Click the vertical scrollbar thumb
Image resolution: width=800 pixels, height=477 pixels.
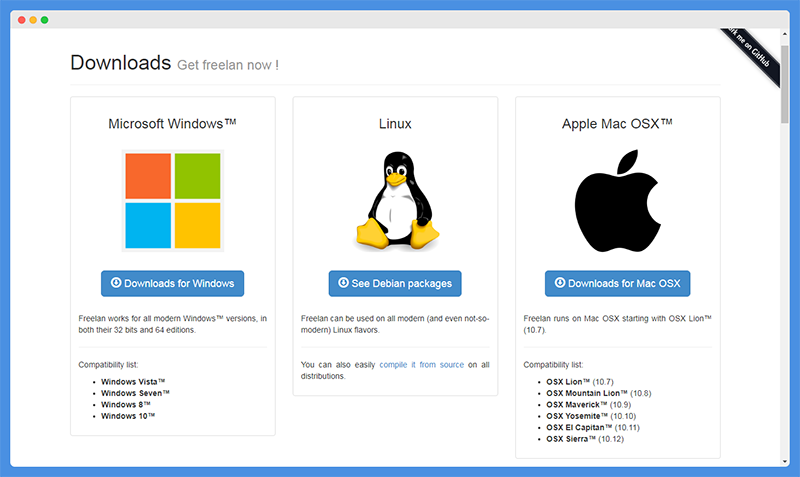pyautogui.click(x=785, y=84)
